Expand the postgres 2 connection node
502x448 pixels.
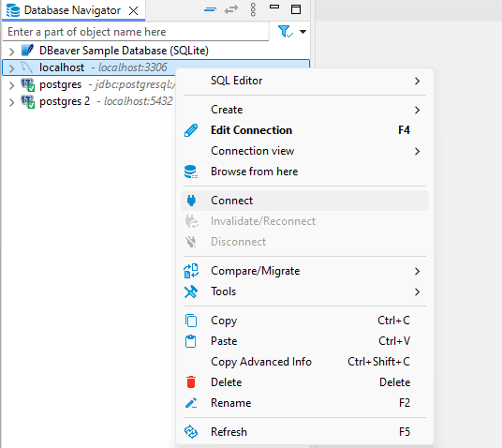click(11, 102)
